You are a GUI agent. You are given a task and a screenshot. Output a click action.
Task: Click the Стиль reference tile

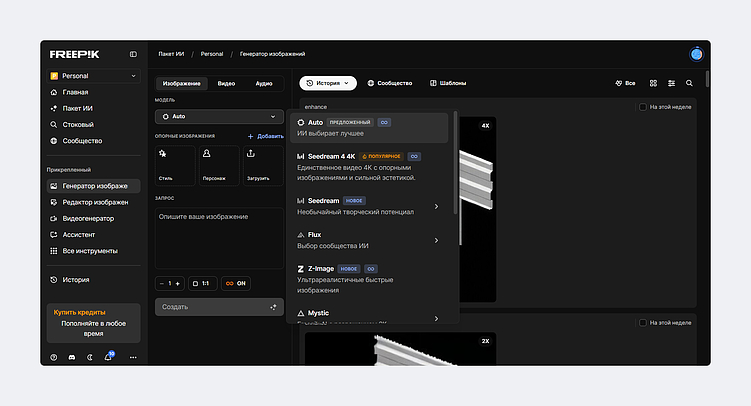pyautogui.click(x=175, y=166)
